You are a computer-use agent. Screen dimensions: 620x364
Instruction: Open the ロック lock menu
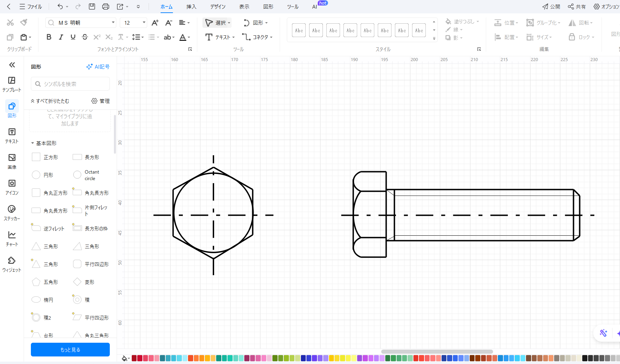(581, 37)
